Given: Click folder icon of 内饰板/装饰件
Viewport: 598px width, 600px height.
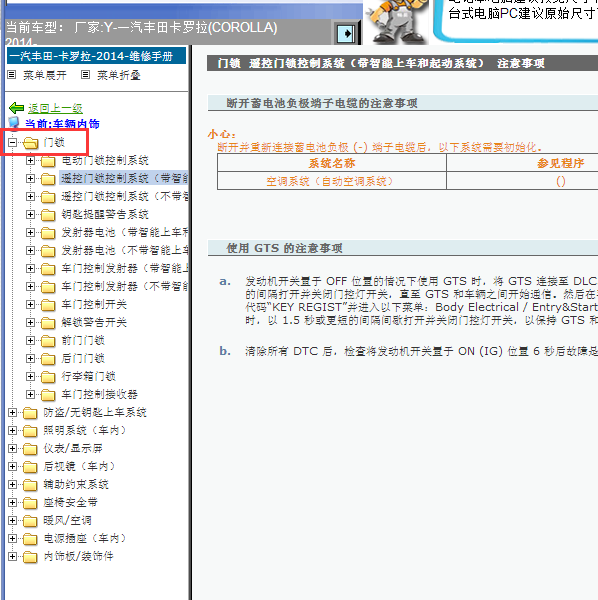Looking at the screenshot, I should click(x=30, y=557).
